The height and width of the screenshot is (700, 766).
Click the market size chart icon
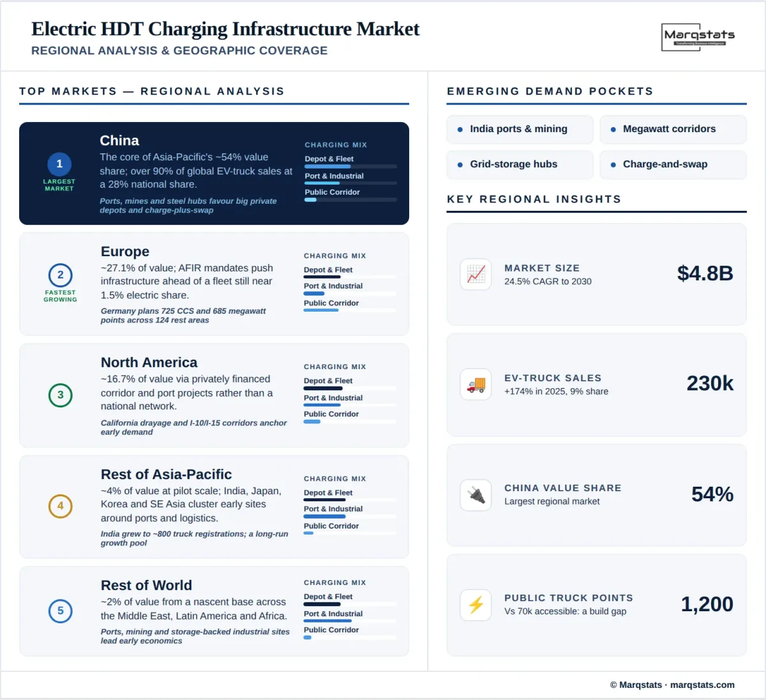tap(476, 275)
